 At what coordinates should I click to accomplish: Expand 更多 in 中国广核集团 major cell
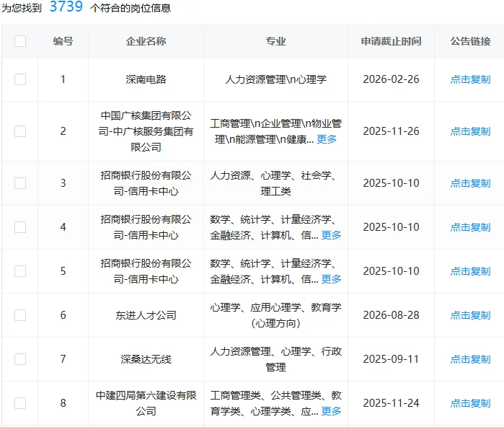point(327,139)
